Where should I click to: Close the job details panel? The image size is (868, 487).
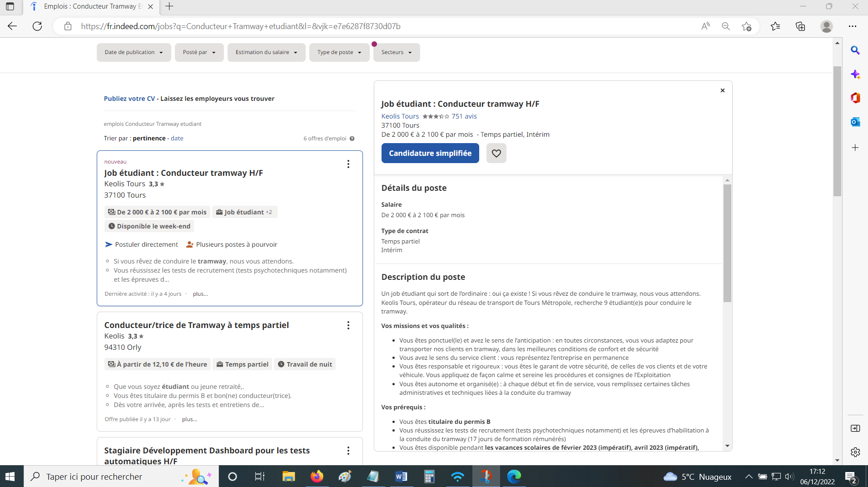[x=722, y=90]
